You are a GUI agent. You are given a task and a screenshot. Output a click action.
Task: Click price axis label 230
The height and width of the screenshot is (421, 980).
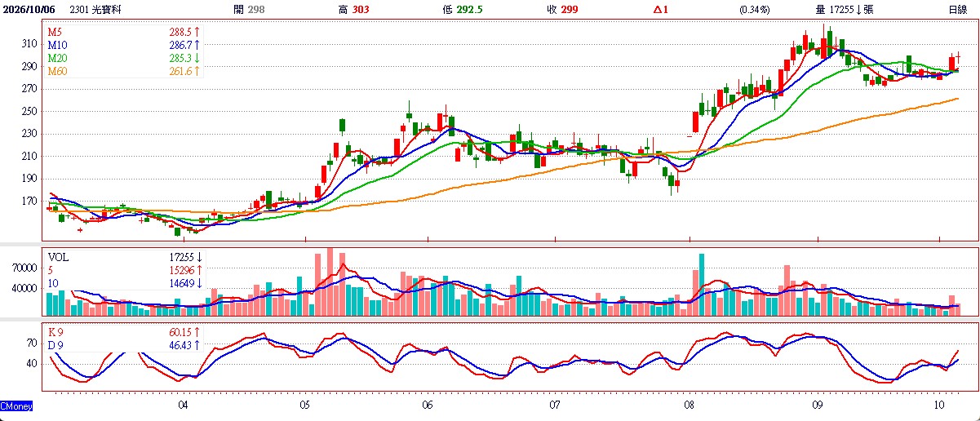point(29,134)
